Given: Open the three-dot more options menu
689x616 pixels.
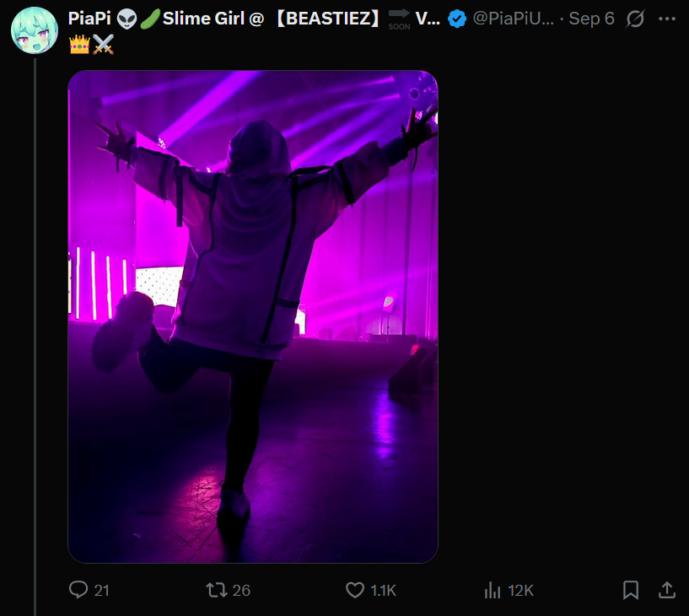Looking at the screenshot, I should coord(667,19).
